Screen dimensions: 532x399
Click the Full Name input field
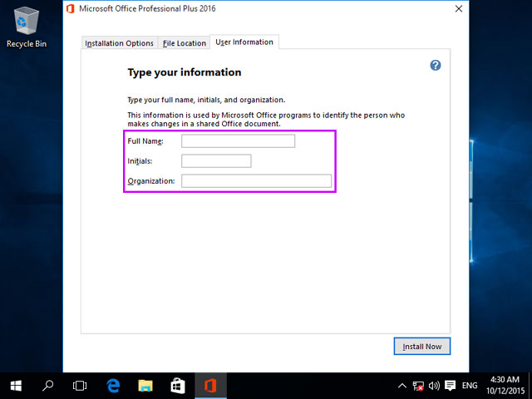239,141
